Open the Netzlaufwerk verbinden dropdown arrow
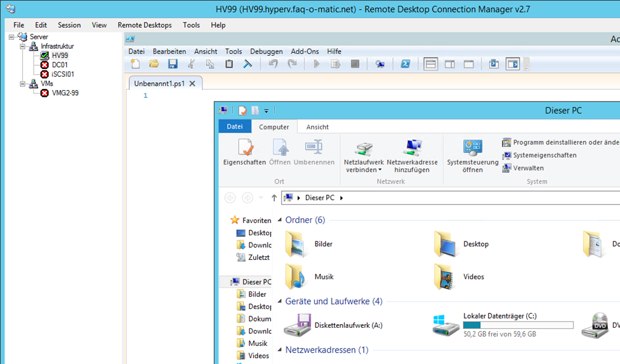 pyautogui.click(x=380, y=170)
